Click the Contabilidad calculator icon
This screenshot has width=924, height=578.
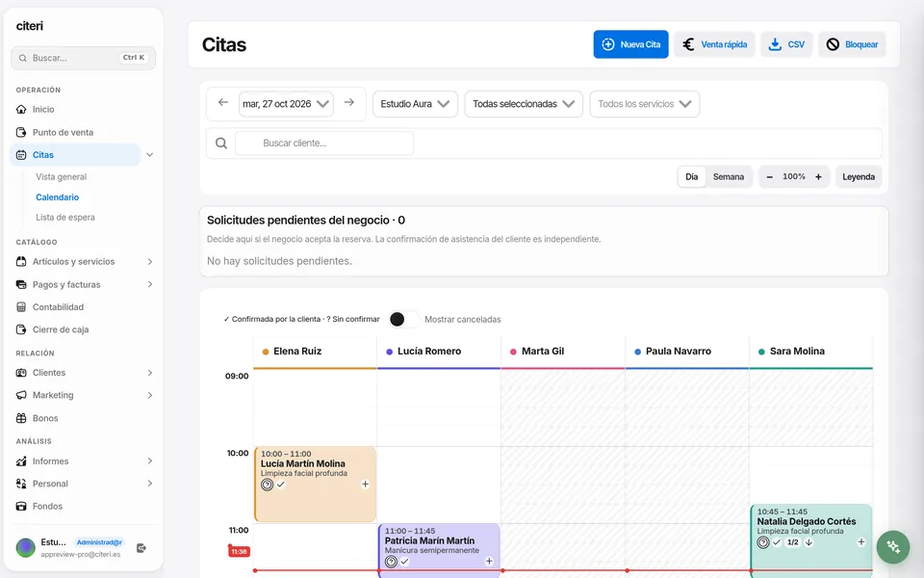pyautogui.click(x=21, y=306)
